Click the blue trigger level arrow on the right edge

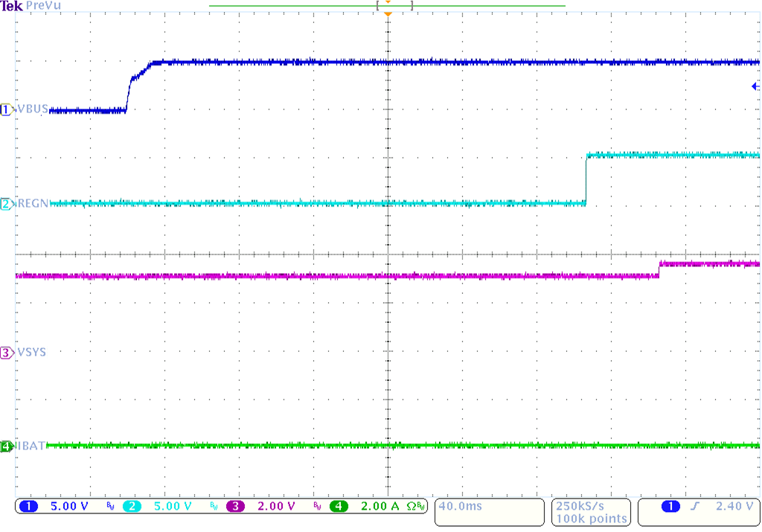tap(755, 86)
